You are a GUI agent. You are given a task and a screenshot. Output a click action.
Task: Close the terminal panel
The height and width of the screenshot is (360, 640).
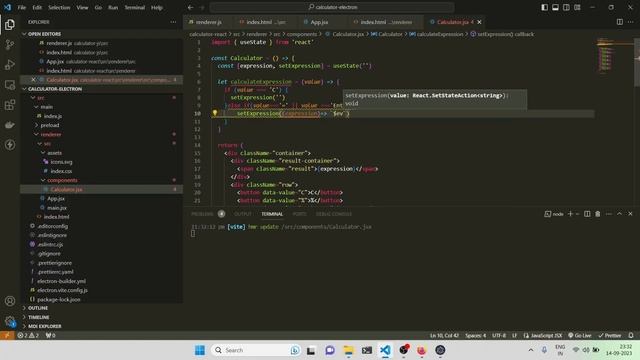pos(630,214)
